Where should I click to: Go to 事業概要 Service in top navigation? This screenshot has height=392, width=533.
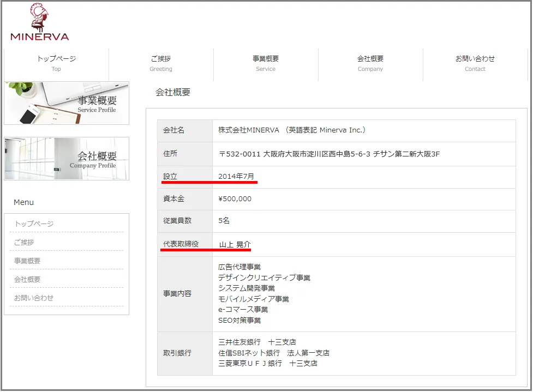point(266,63)
